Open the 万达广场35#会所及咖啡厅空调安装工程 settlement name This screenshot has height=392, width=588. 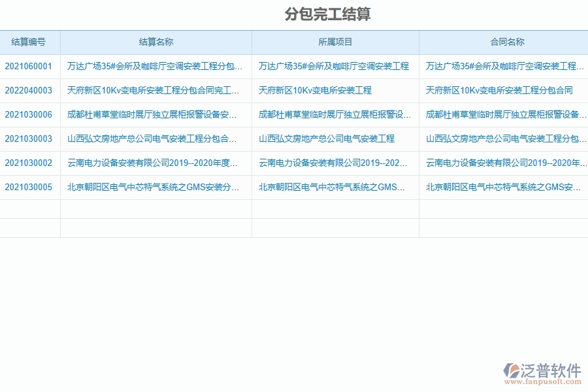(x=154, y=66)
